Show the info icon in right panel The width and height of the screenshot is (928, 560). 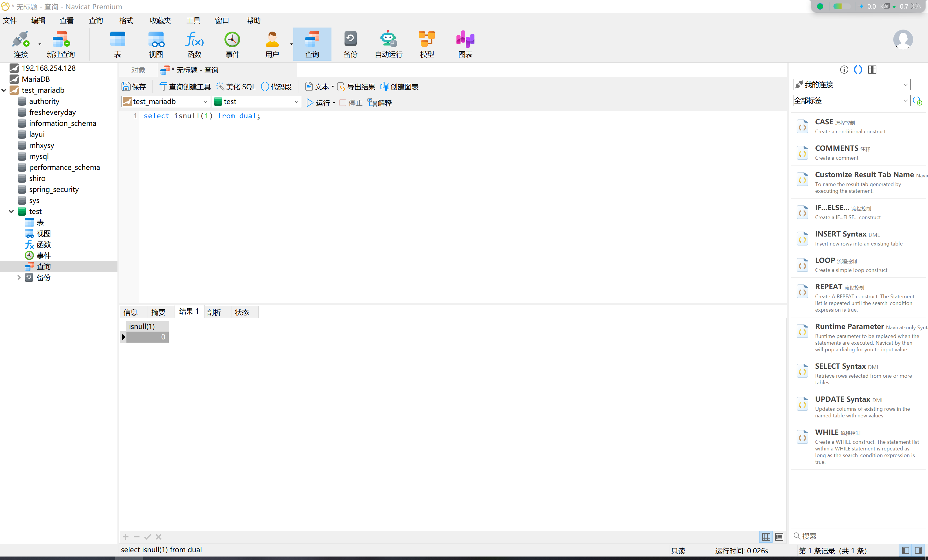pyautogui.click(x=844, y=70)
